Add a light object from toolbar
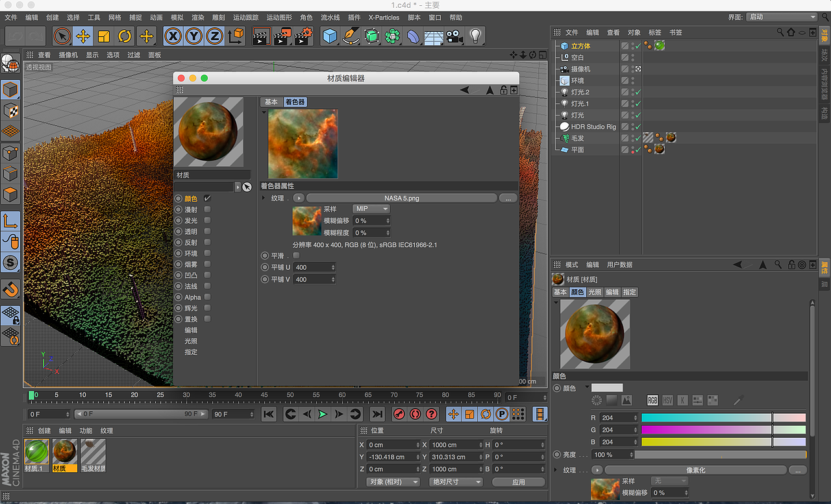The height and width of the screenshot is (504, 831). coord(476,36)
